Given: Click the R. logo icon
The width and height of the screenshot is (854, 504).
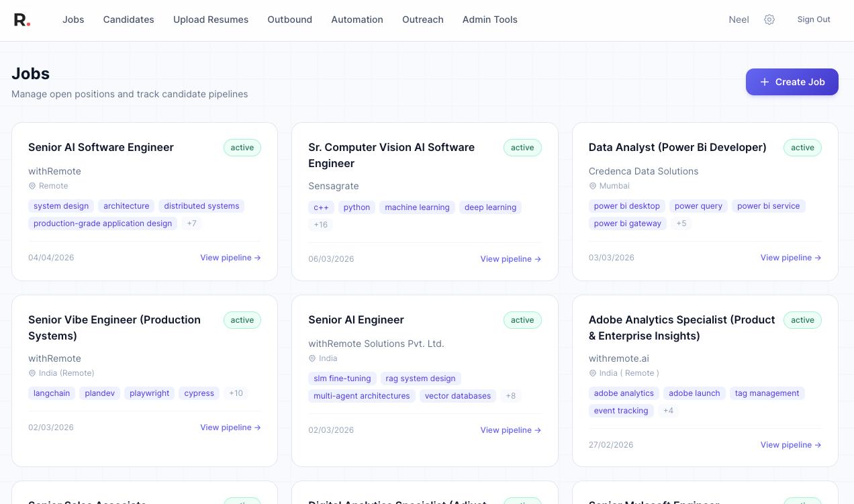Looking at the screenshot, I should pyautogui.click(x=22, y=19).
